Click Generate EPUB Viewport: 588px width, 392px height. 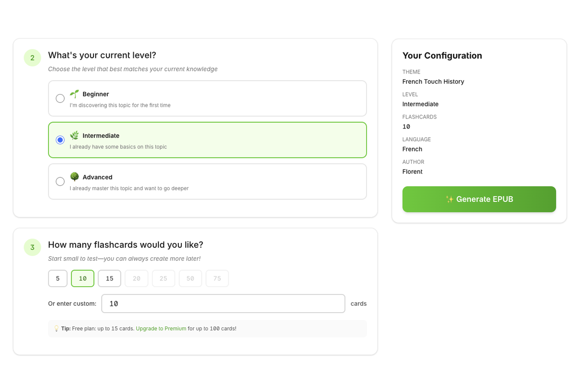[479, 199]
